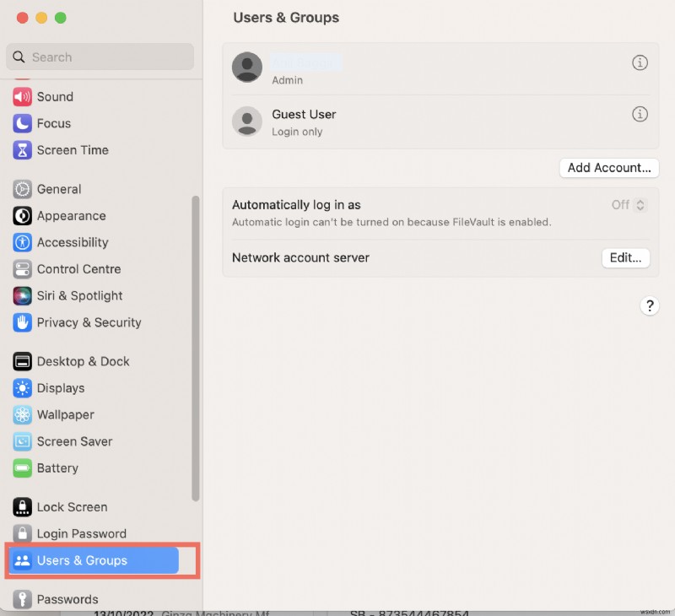Open the Wallpaper label
The image size is (675, 616).
pos(66,415)
